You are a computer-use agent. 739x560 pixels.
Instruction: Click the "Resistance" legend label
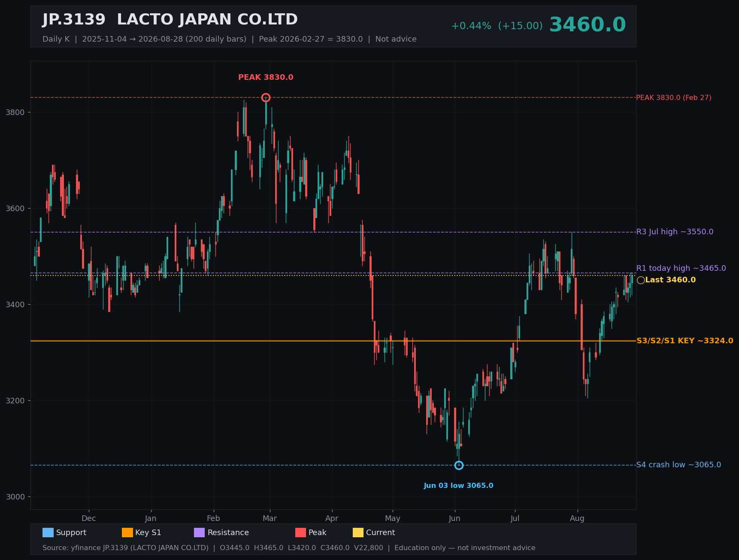pyautogui.click(x=228, y=533)
